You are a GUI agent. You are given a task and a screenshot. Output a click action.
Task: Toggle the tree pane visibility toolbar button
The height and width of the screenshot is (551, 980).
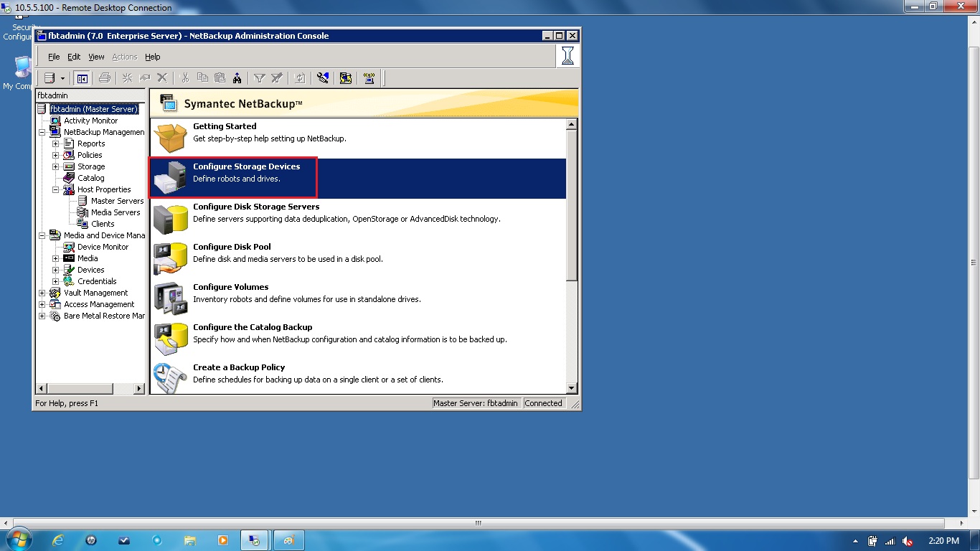pyautogui.click(x=81, y=77)
